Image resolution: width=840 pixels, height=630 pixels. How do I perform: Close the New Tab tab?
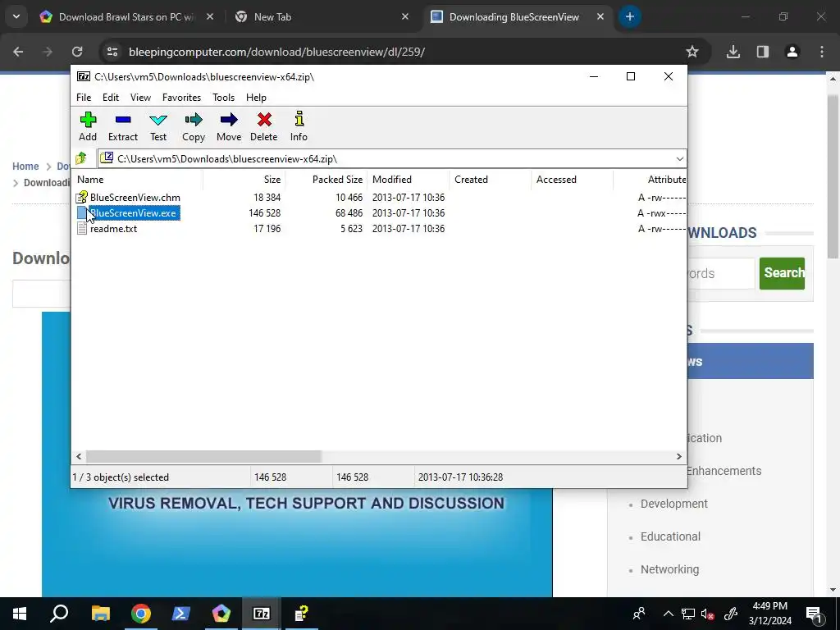(405, 16)
